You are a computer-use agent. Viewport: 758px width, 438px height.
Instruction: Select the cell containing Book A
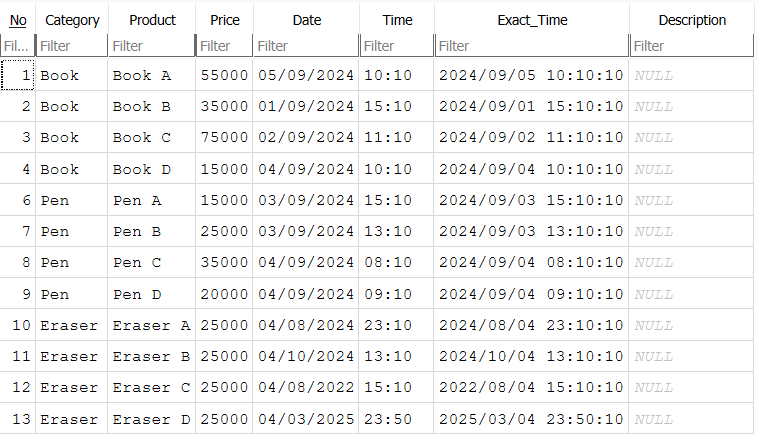tap(152, 75)
